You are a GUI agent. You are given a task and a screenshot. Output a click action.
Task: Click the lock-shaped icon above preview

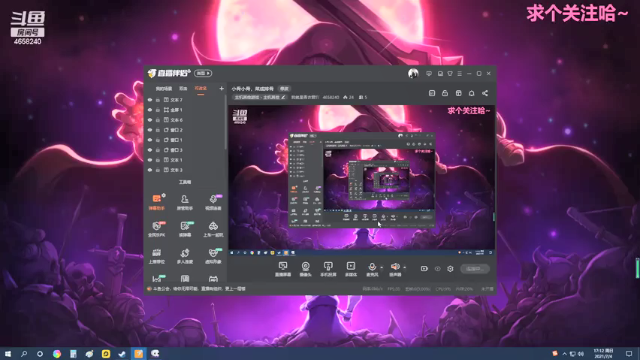tap(445, 93)
